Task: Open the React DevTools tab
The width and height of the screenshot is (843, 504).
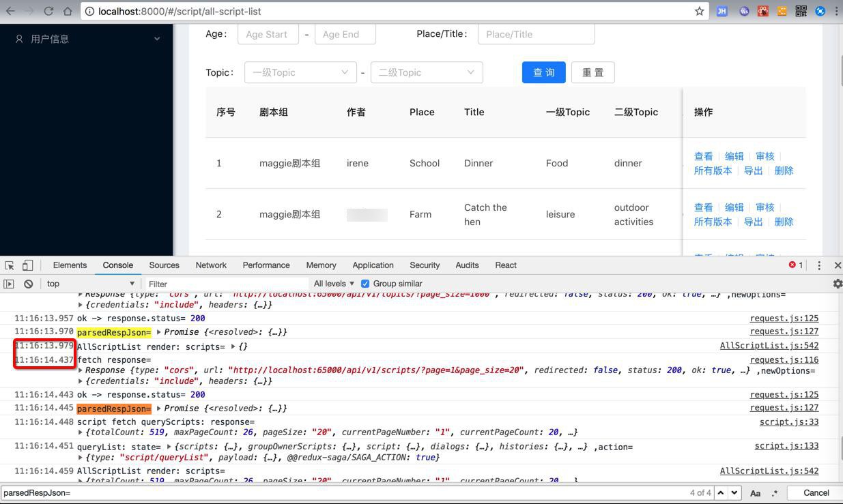Action: coord(506,265)
